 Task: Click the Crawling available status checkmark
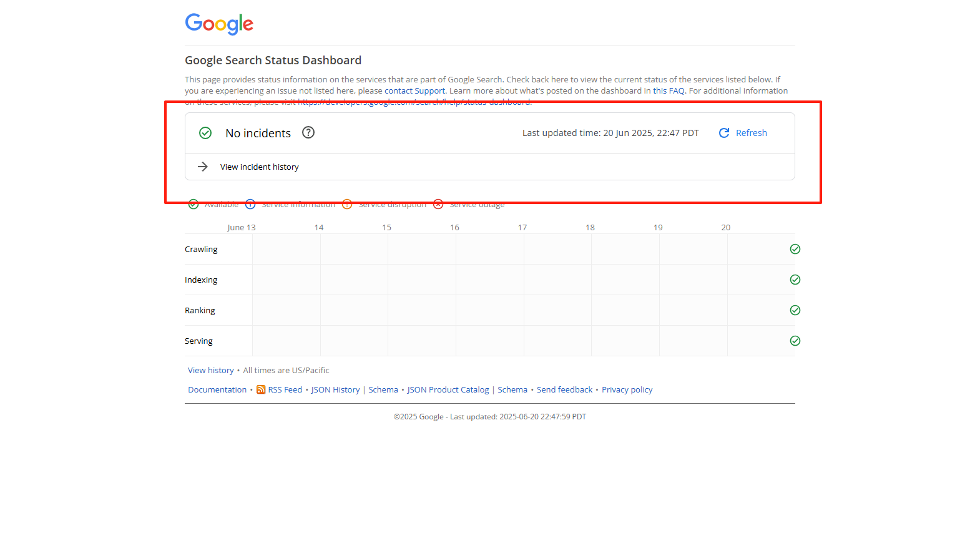coord(795,249)
